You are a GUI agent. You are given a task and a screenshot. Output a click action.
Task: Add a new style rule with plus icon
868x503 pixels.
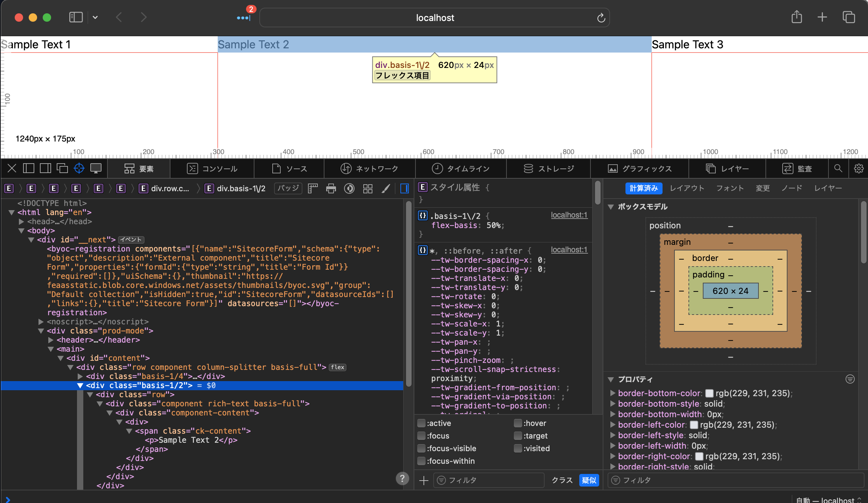[424, 480]
